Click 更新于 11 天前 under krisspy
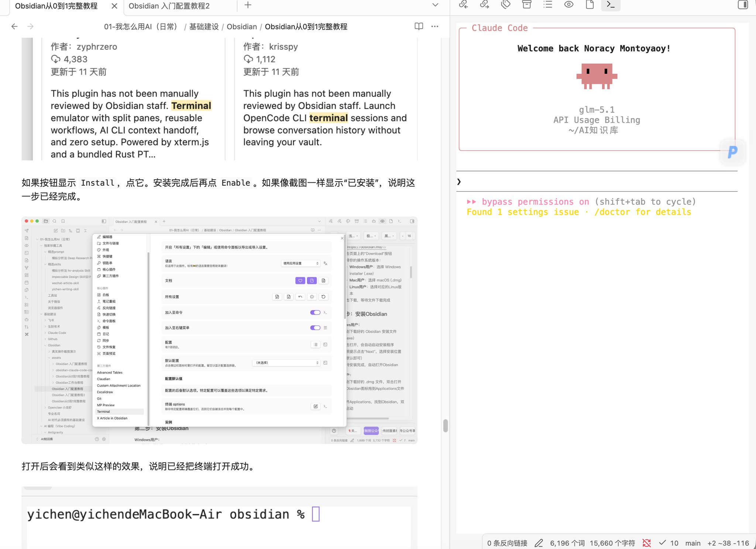 [271, 72]
